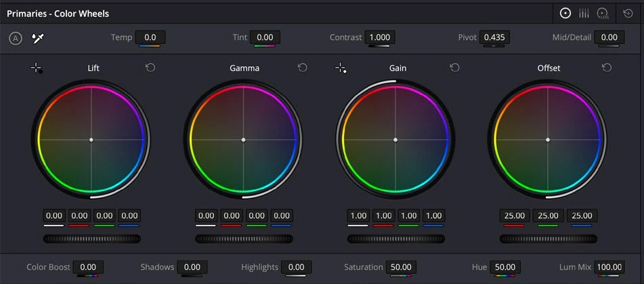Select Gamma red value field
Screen dimensions: 644x284
pyautogui.click(x=232, y=216)
